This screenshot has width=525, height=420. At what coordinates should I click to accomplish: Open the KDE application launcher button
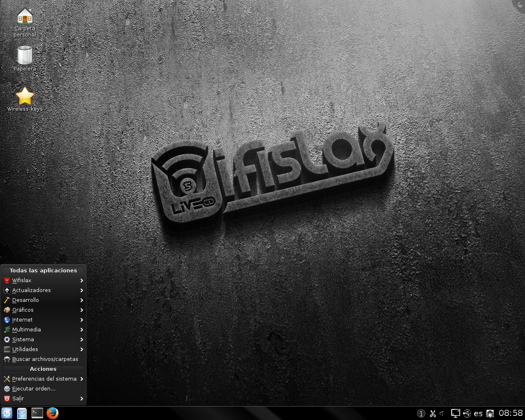point(7,413)
